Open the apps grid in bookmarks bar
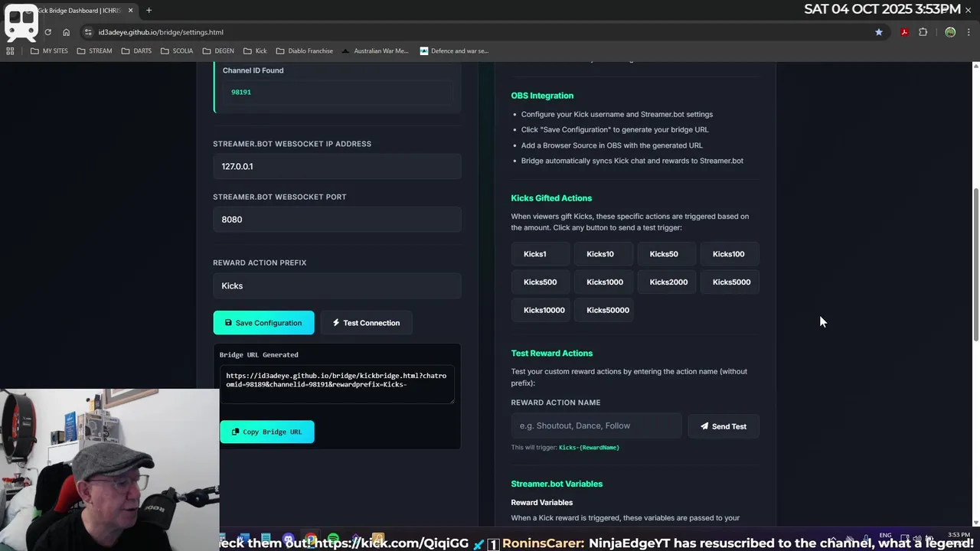 click(10, 51)
